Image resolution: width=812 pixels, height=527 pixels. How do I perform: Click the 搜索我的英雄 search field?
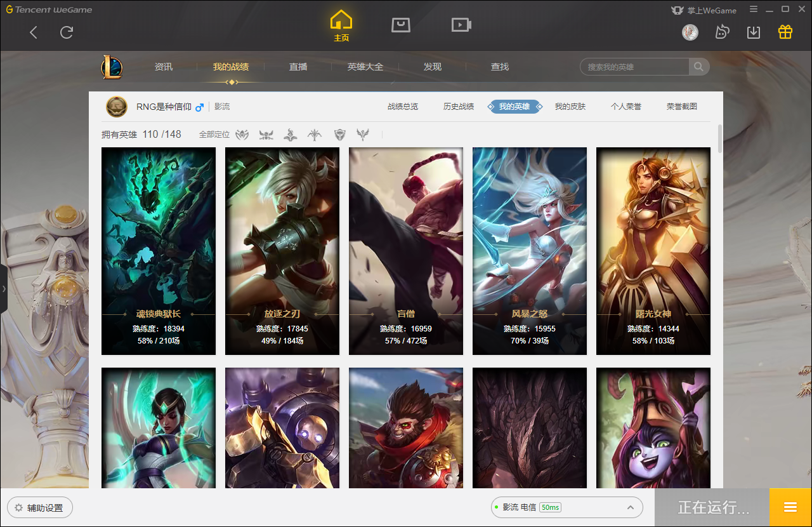coord(634,67)
